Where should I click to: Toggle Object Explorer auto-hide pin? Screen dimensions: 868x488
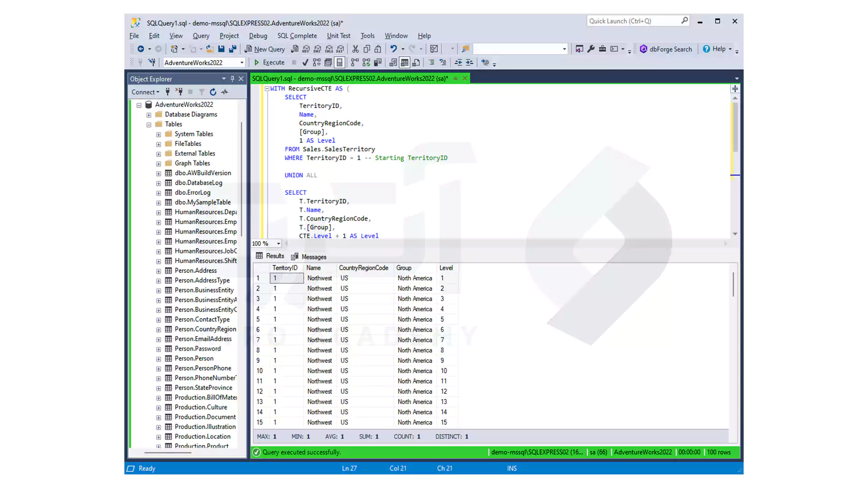[232, 79]
